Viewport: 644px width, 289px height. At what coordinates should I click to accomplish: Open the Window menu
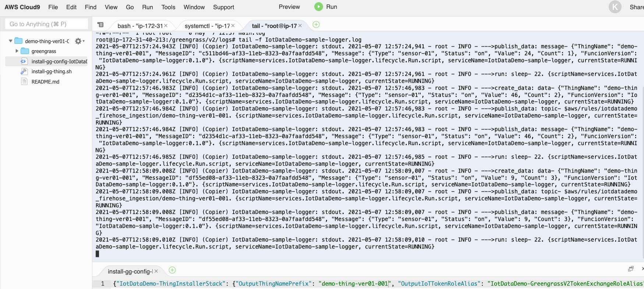[x=194, y=7]
